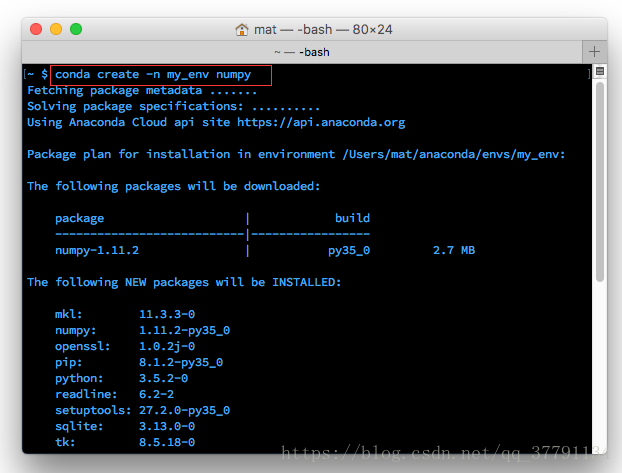
Task: Click the '2.7 MB' size value
Action: [454, 250]
